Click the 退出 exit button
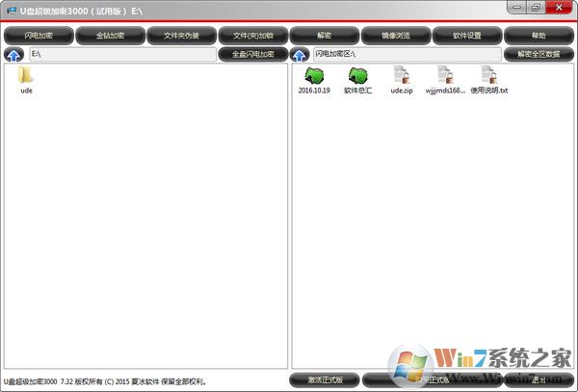Image resolution: width=578 pixels, height=392 pixels. 539,379
